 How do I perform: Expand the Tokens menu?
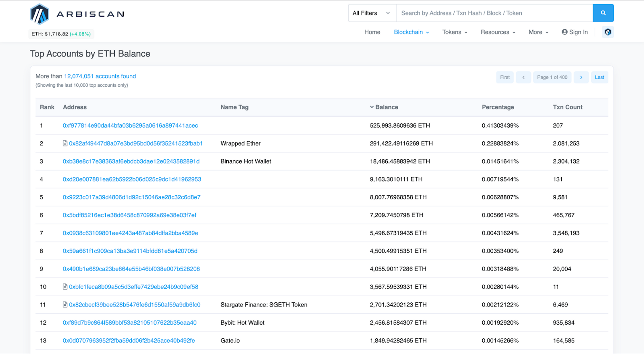(x=454, y=32)
